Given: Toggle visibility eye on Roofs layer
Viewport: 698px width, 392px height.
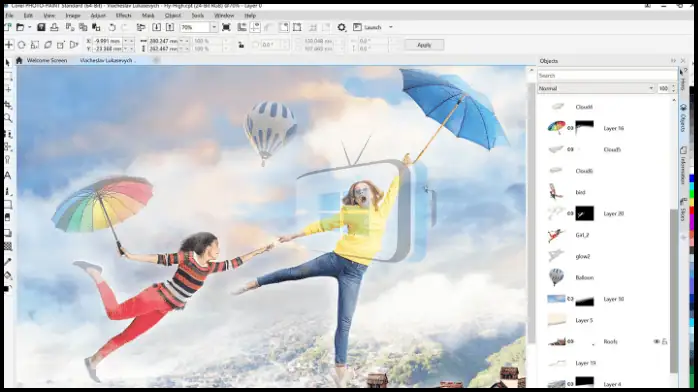Looking at the screenshot, I should tap(656, 342).
